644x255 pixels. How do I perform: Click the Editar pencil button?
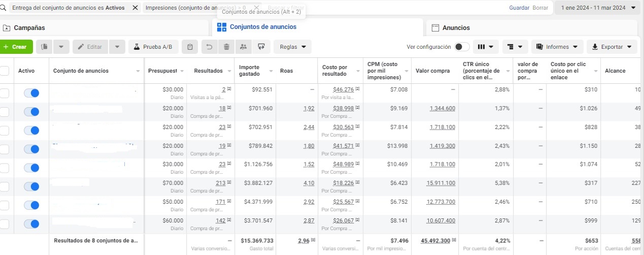pos(89,47)
